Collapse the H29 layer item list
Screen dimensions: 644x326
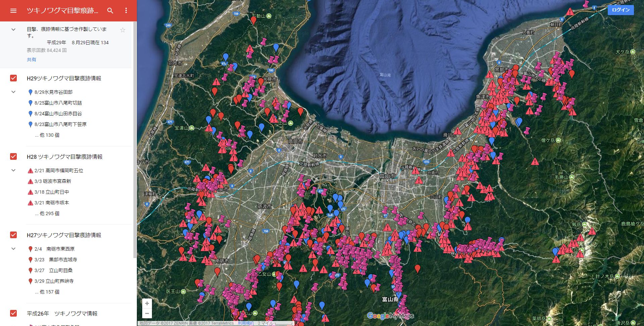(x=13, y=92)
